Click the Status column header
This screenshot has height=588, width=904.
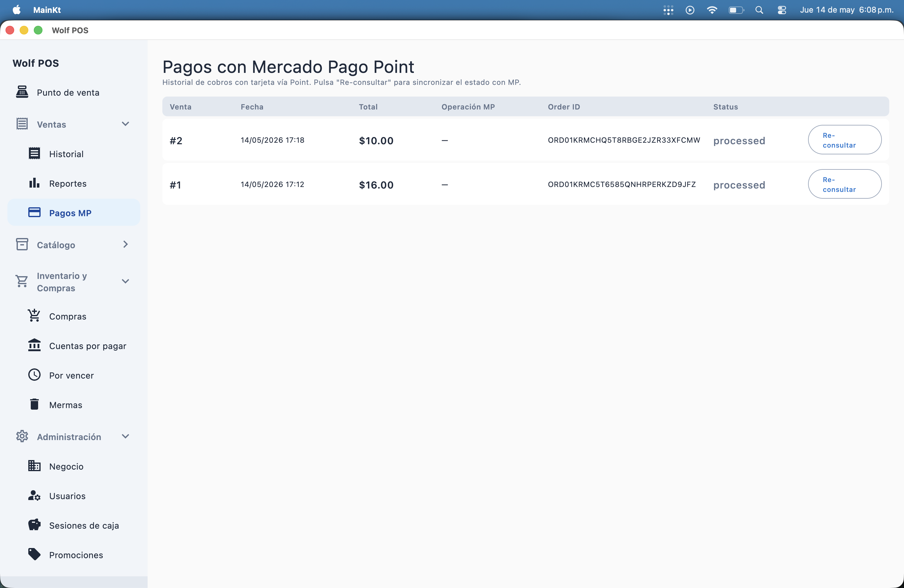[x=725, y=107]
